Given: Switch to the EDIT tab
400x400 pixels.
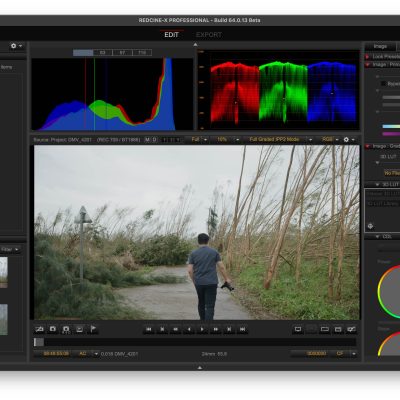Looking at the screenshot, I should pyautogui.click(x=171, y=35).
